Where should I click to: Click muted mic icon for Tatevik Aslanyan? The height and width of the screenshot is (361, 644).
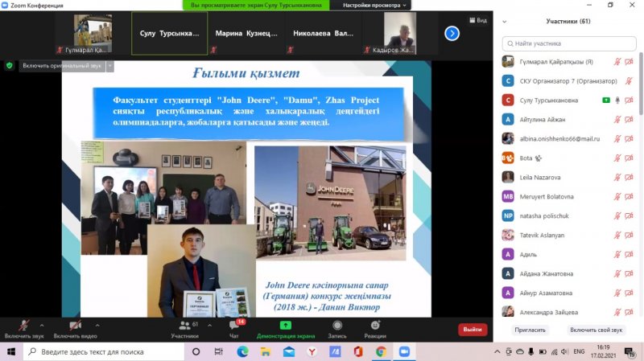(617, 235)
